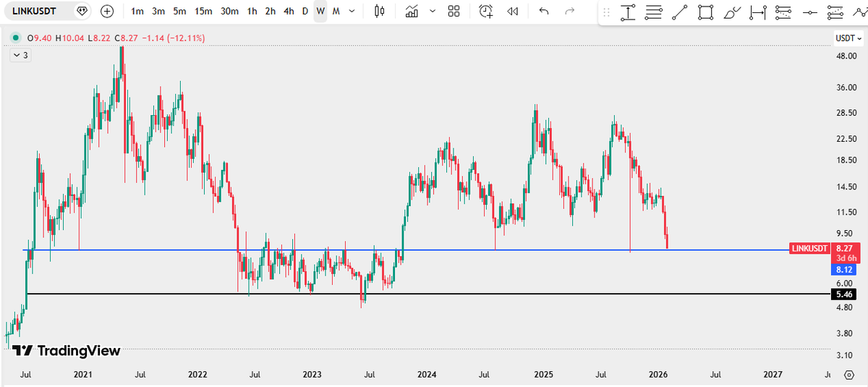Click the L8.22 low value

[99, 38]
